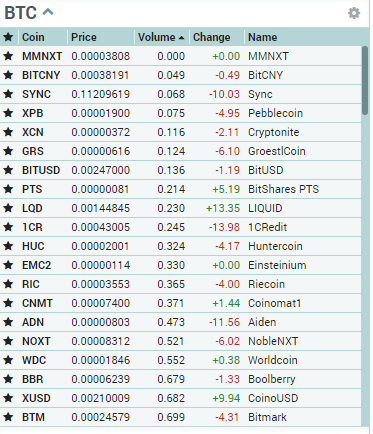Star the RIC coin row
373x434 pixels.
(8, 284)
